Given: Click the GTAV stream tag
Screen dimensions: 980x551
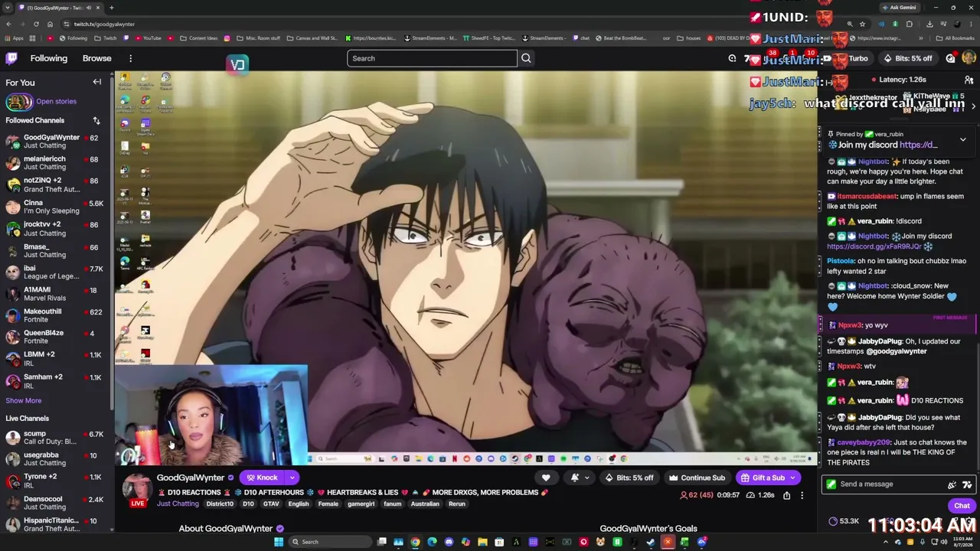Looking at the screenshot, I should click(271, 504).
